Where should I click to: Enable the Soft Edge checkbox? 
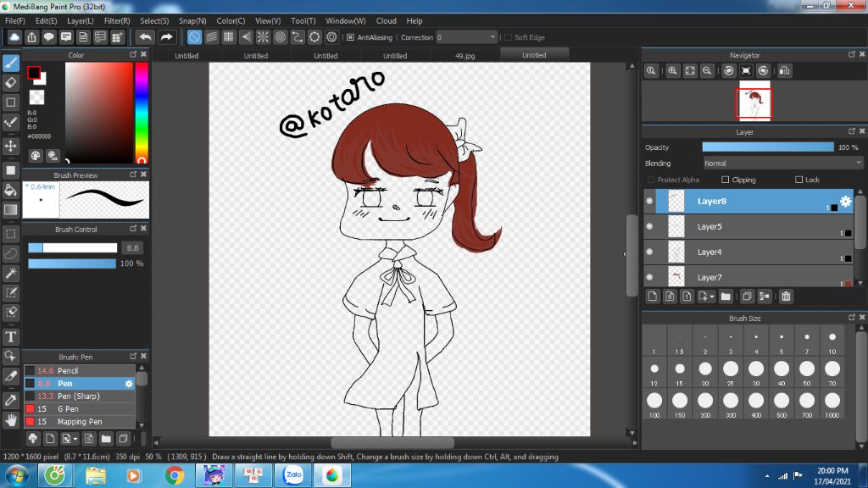click(x=509, y=37)
